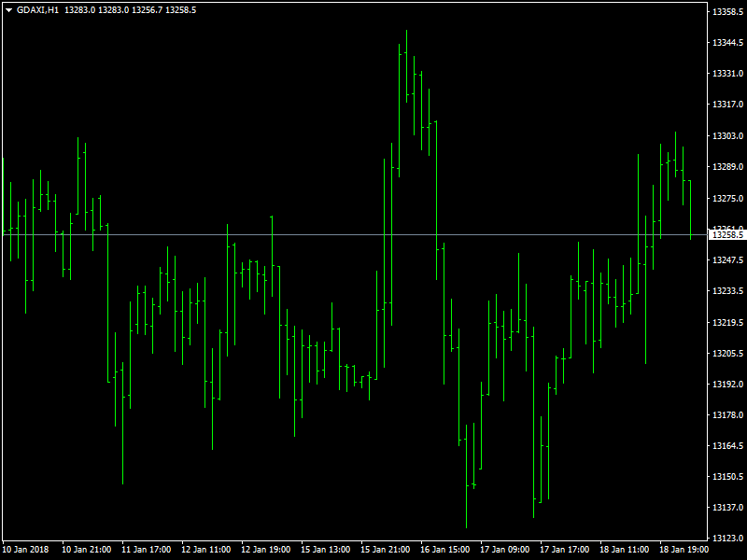Click the 13150.5 price axis label

[x=727, y=477]
